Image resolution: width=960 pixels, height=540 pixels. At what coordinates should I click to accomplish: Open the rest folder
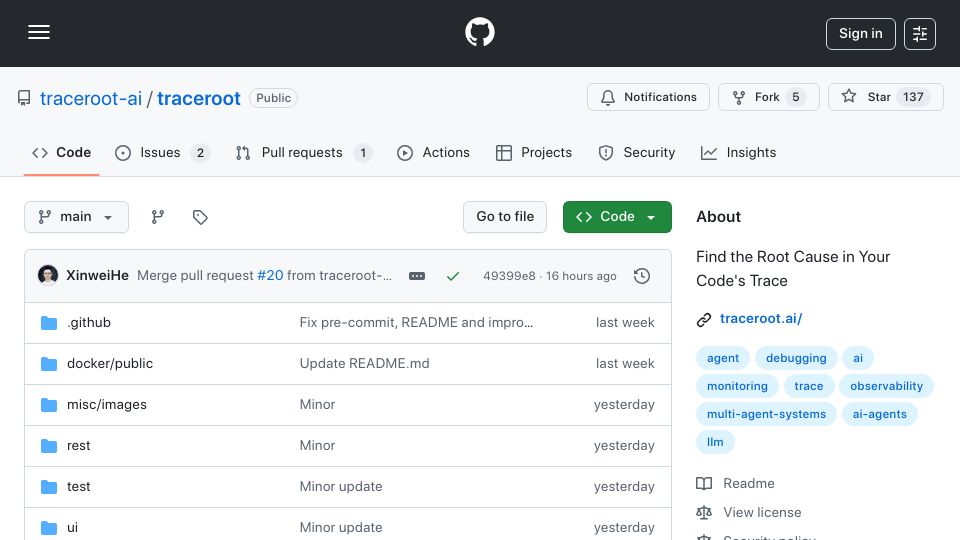tap(78, 446)
